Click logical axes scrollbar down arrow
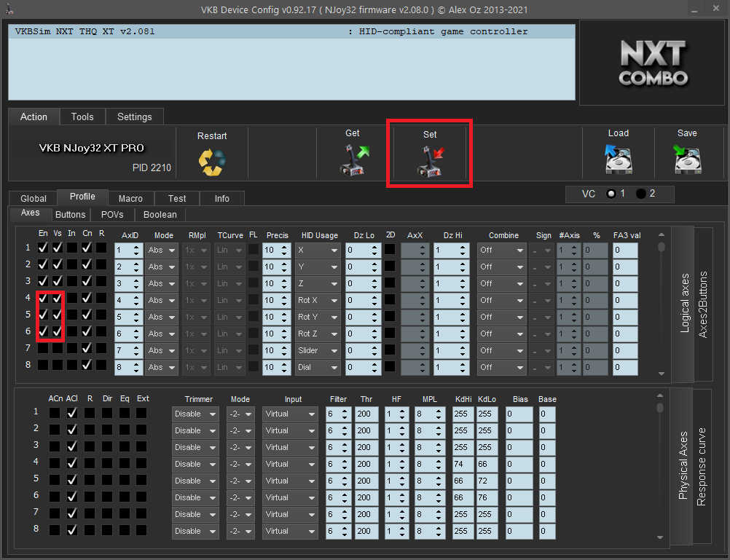The height and width of the screenshot is (560, 730). pos(661,374)
